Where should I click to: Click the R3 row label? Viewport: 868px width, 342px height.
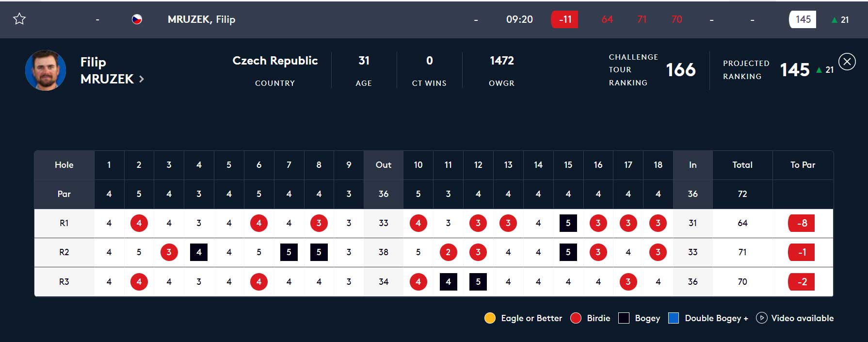[64, 282]
